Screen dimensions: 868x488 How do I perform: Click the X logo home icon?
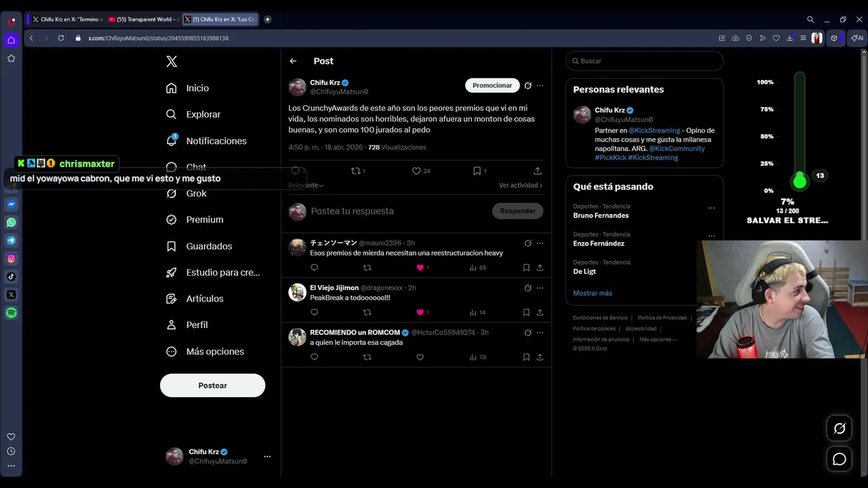click(172, 62)
